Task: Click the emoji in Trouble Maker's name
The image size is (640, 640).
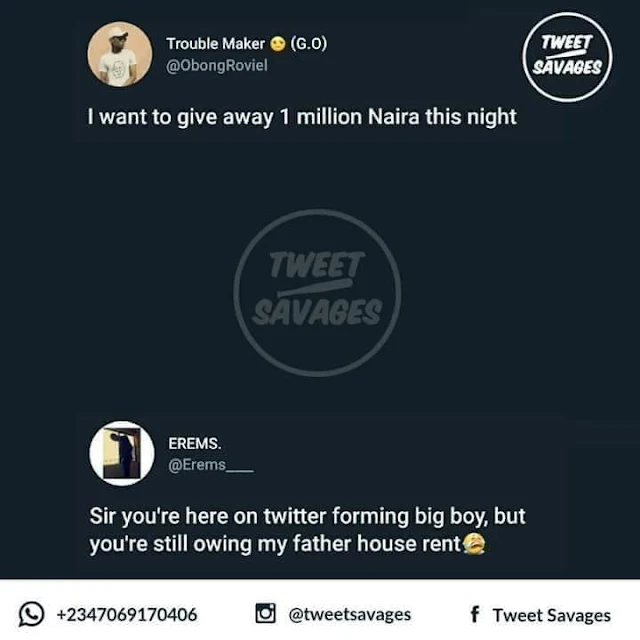Action: [278, 44]
